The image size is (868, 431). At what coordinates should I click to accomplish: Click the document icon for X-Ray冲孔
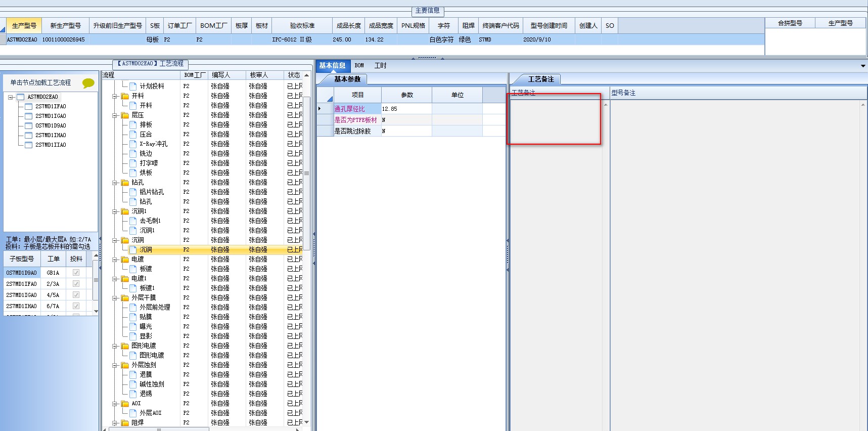tap(133, 144)
